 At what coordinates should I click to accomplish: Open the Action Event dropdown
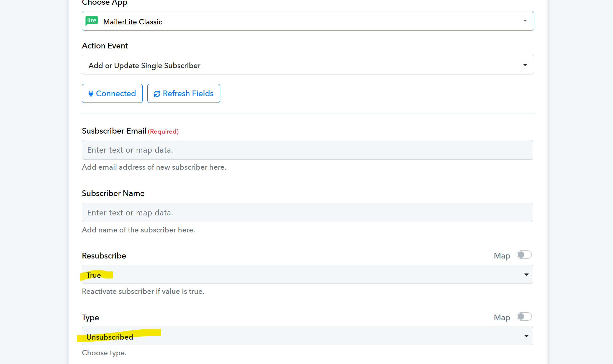(x=308, y=65)
